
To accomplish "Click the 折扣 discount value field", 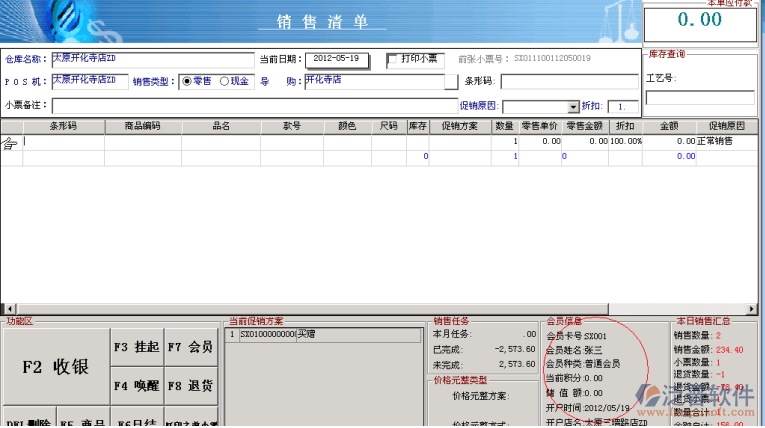I will pos(621,106).
